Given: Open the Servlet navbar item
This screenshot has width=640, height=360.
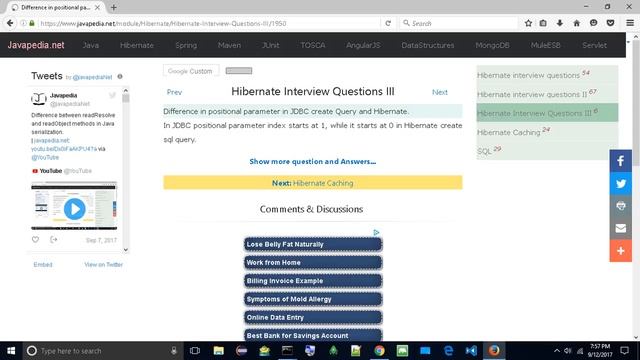Looking at the screenshot, I should pos(594,45).
